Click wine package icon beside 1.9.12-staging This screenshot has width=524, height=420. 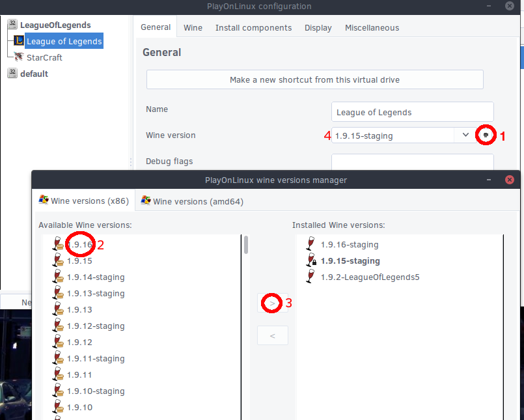tap(58, 325)
